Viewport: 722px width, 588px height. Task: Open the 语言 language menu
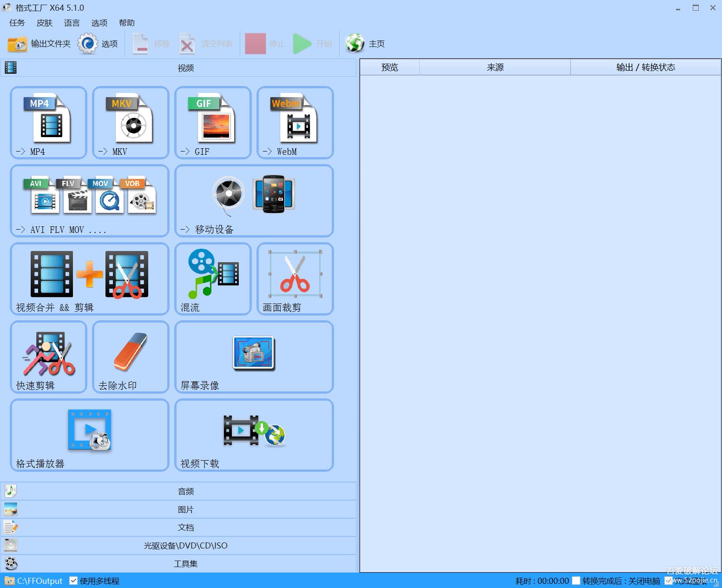pos(72,23)
